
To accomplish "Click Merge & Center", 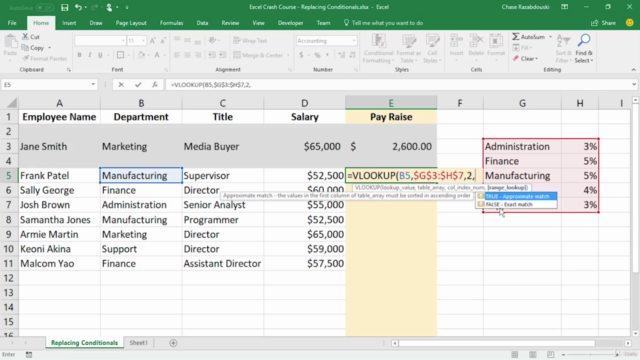I will [x=258, y=55].
